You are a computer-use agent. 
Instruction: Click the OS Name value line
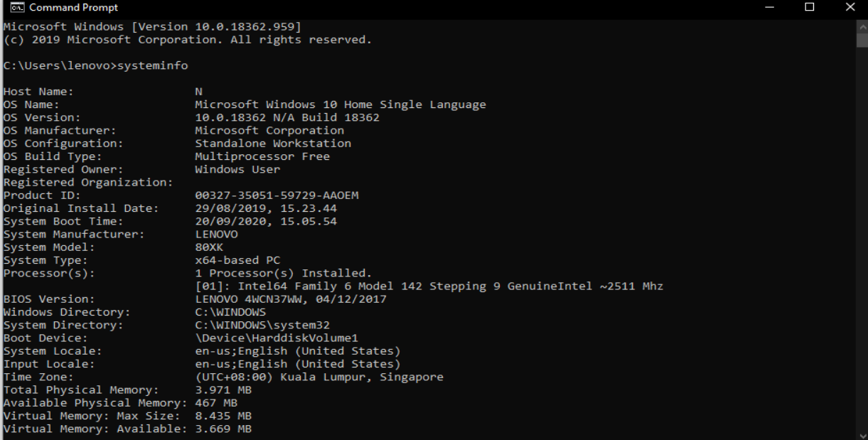coord(341,104)
